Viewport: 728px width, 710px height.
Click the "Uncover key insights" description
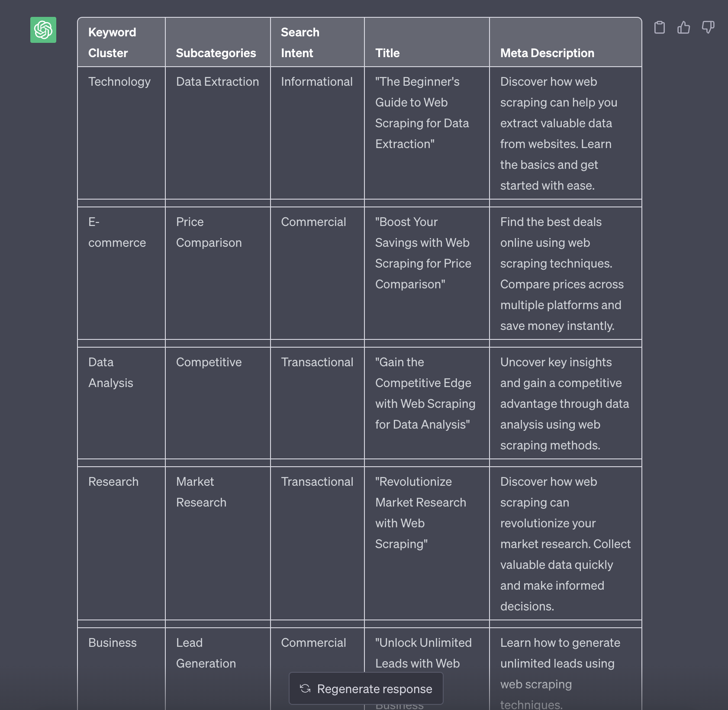pyautogui.click(x=565, y=403)
